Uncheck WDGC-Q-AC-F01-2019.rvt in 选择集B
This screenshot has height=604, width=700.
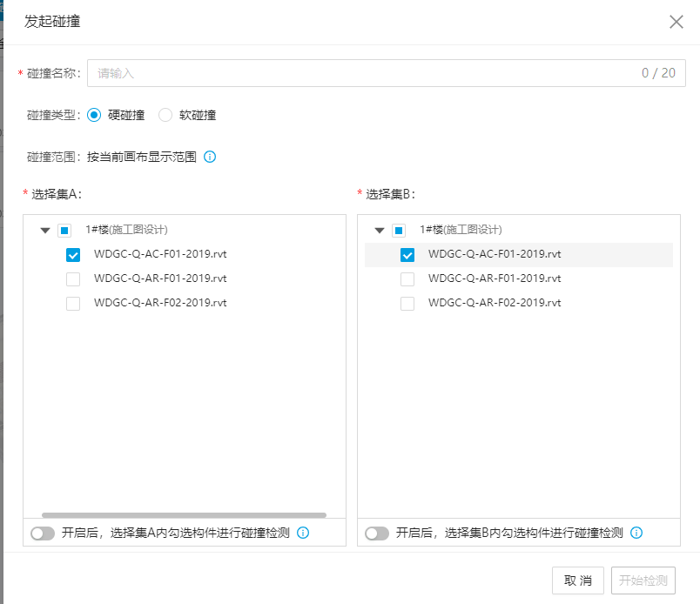click(407, 255)
